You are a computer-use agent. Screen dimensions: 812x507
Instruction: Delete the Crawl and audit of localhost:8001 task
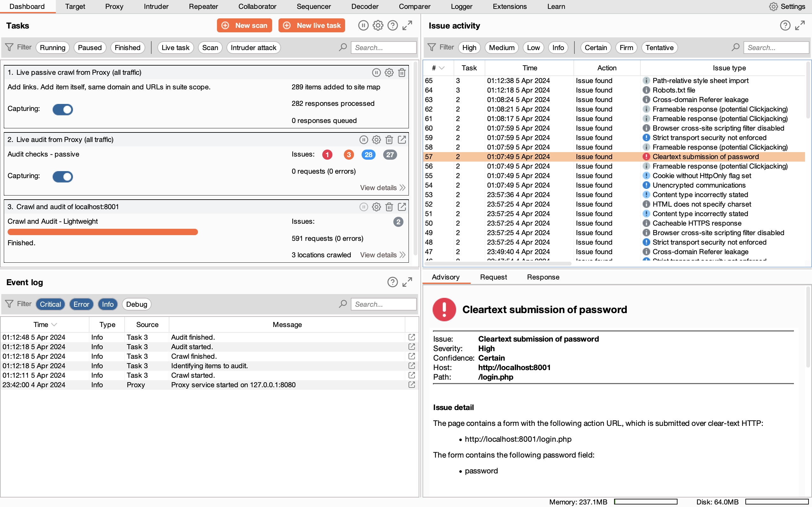coord(389,207)
